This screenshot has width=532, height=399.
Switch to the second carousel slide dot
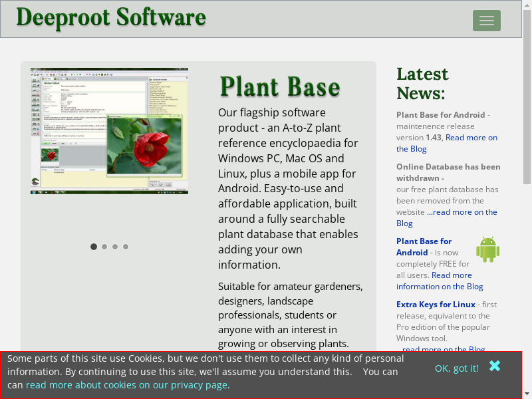point(104,247)
